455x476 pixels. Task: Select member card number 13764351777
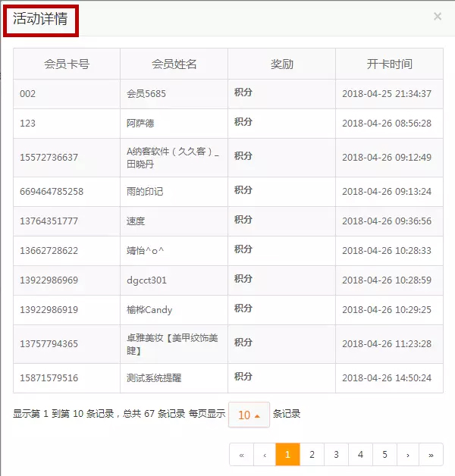(x=49, y=221)
